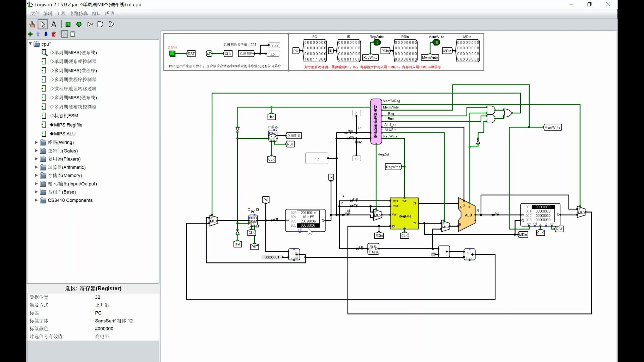Image resolution: width=644 pixels, height=362 pixels.
Task: Expand the 存储库(Memory) library
Action: coord(37,175)
